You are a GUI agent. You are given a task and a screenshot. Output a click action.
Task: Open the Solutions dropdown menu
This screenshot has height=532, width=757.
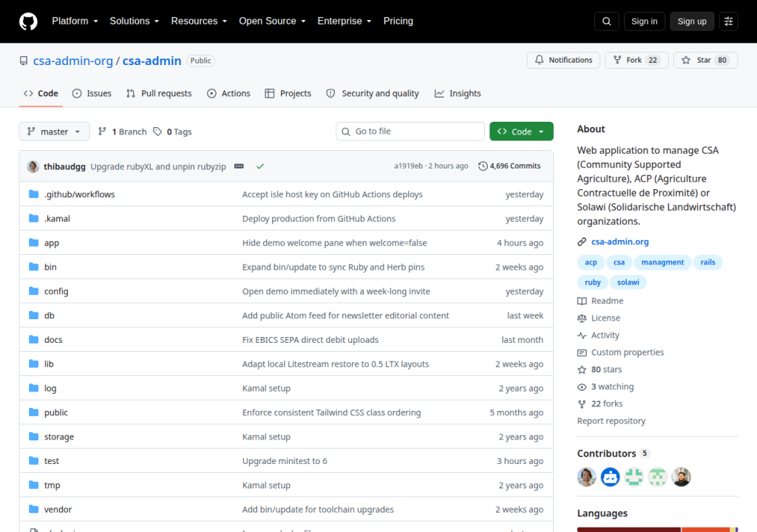(135, 21)
